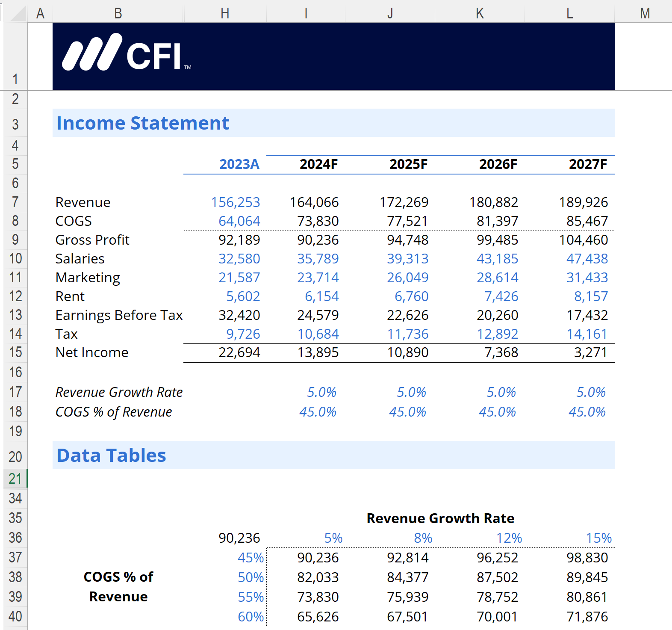Click the 2023A Revenue cell 156,253

(236, 202)
